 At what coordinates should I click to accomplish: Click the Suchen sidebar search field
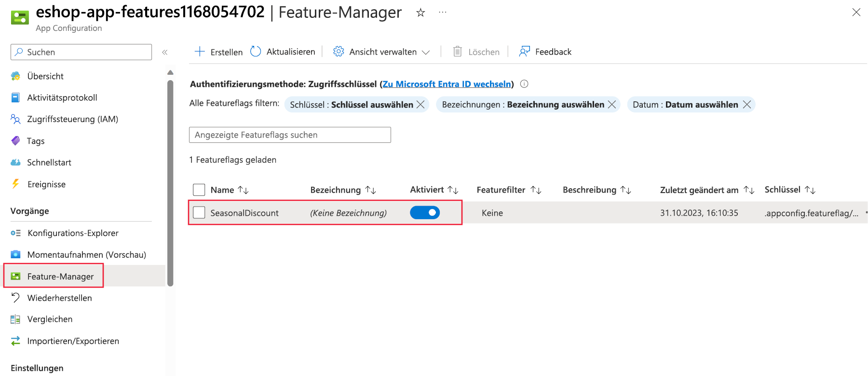click(x=81, y=52)
